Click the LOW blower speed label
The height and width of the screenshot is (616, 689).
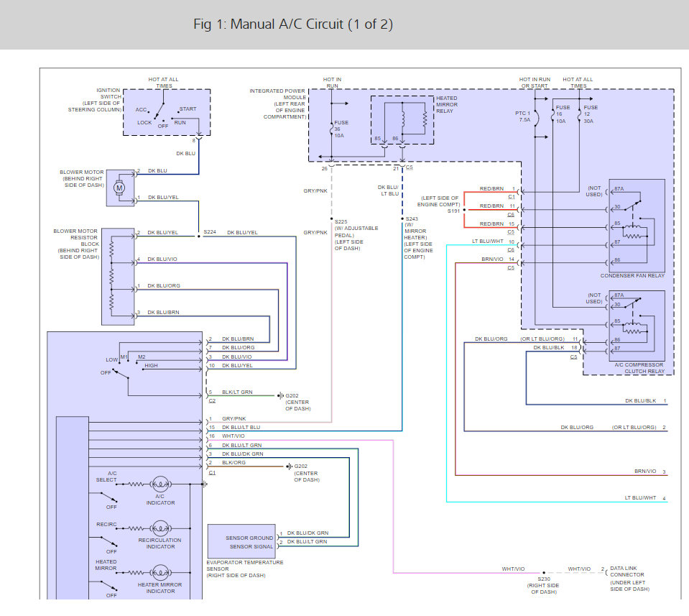[111, 359]
